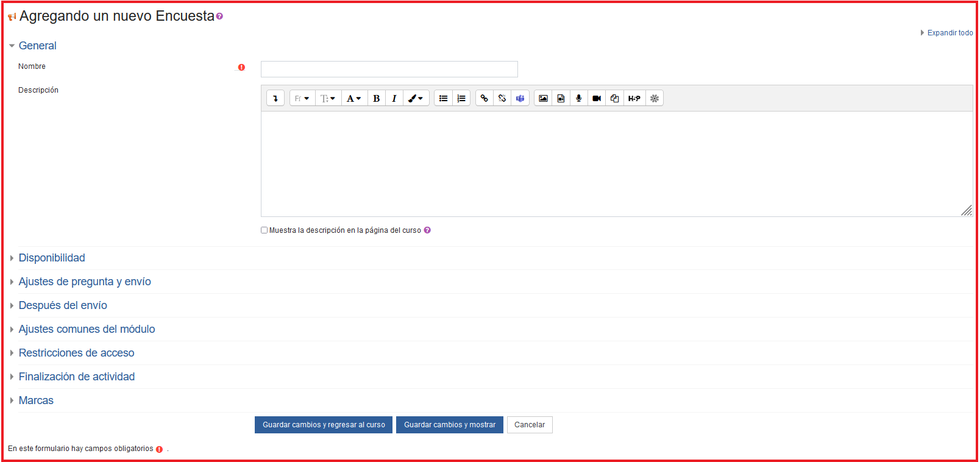
Task: Expand Ajustes comunes del módulo
Action: coord(87,329)
